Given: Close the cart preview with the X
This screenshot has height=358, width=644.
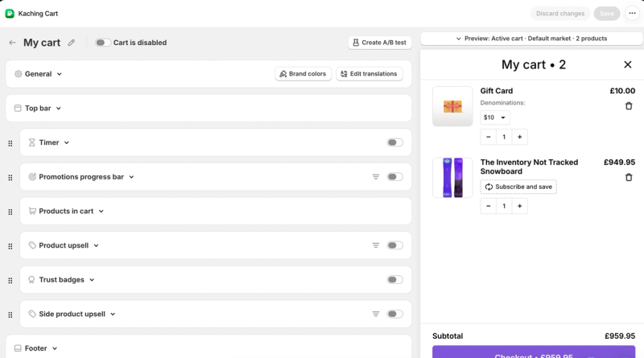Looking at the screenshot, I should click(x=628, y=64).
